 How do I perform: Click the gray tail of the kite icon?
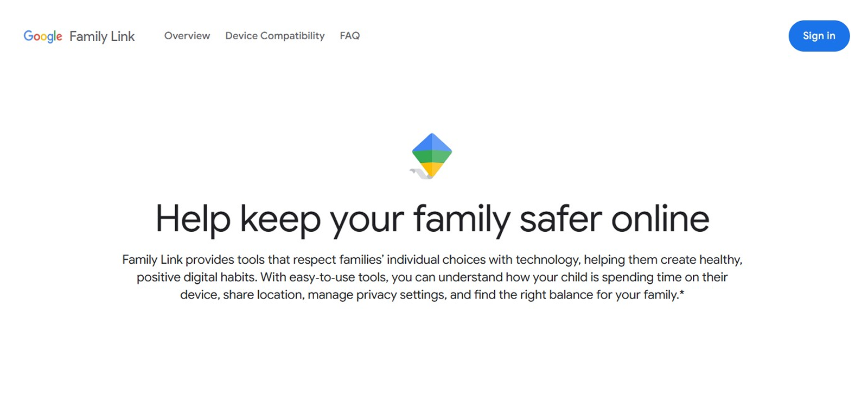tap(419, 173)
